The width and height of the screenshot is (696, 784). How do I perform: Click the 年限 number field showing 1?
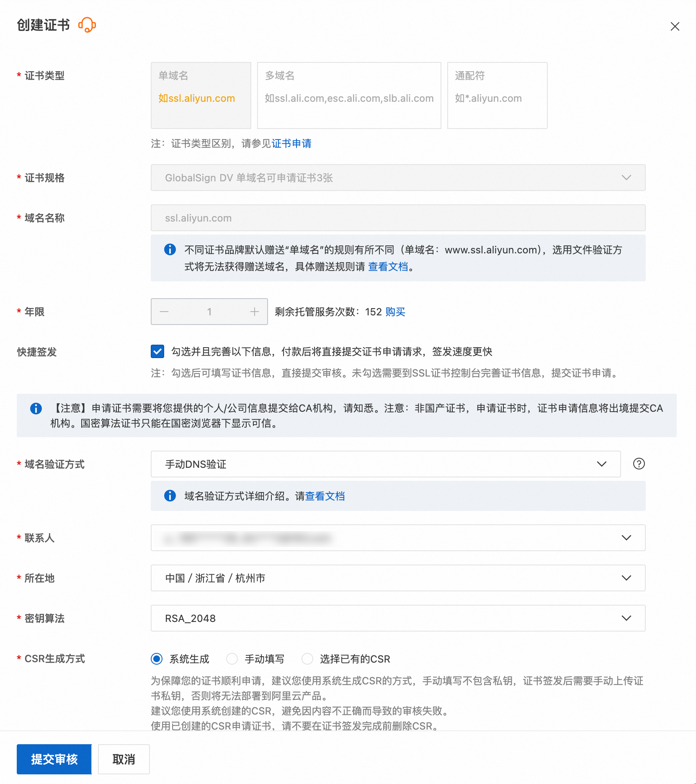click(209, 312)
